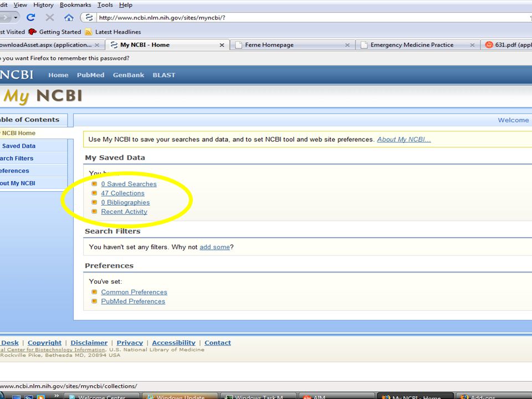Image resolution: width=532 pixels, height=399 pixels.
Task: Open Latest Headlines feed icon
Action: click(x=89, y=32)
